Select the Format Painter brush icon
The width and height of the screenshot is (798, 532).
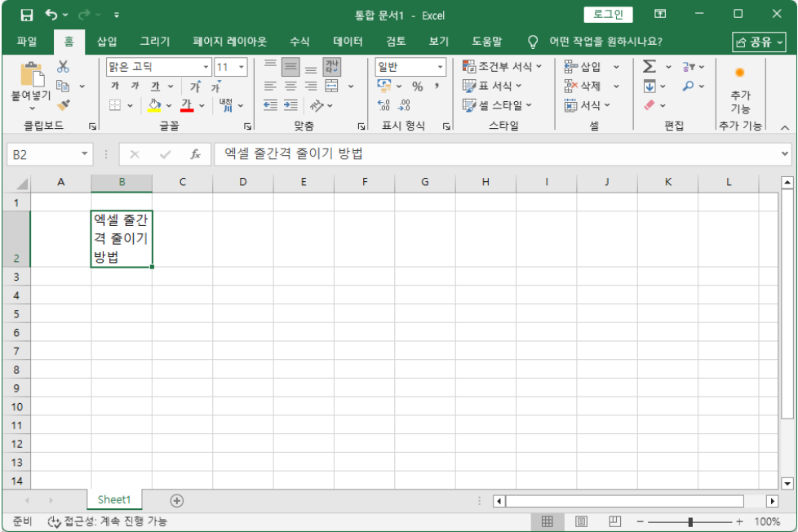point(63,104)
